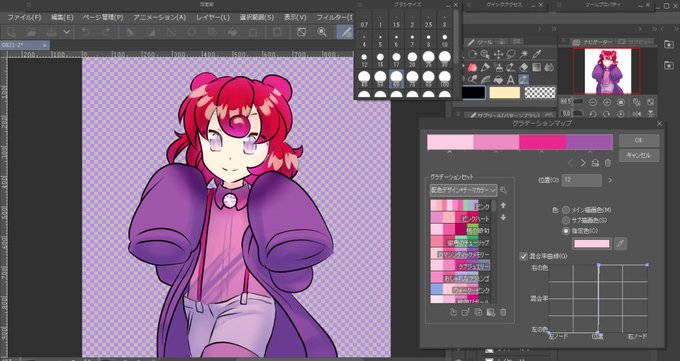Select 指定色(C) radio button
The width and height of the screenshot is (680, 361).
pos(566,231)
